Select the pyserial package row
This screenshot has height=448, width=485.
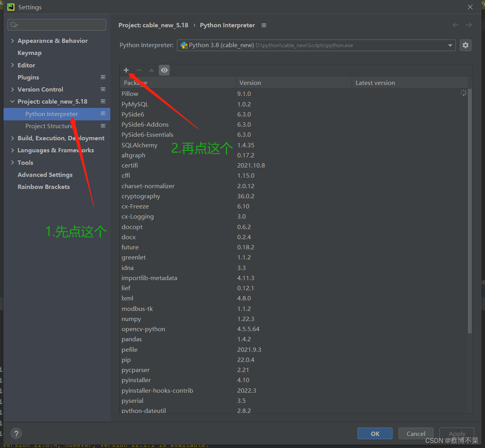(294, 400)
